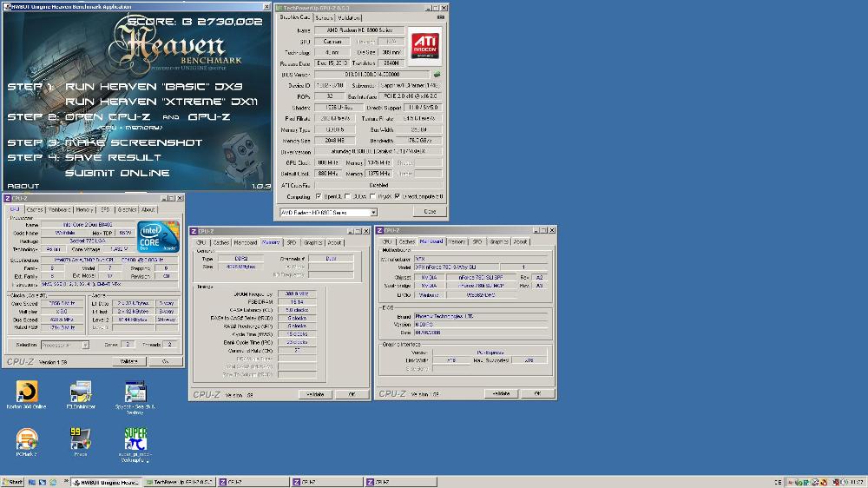Click About in the Heaven window

23,186
